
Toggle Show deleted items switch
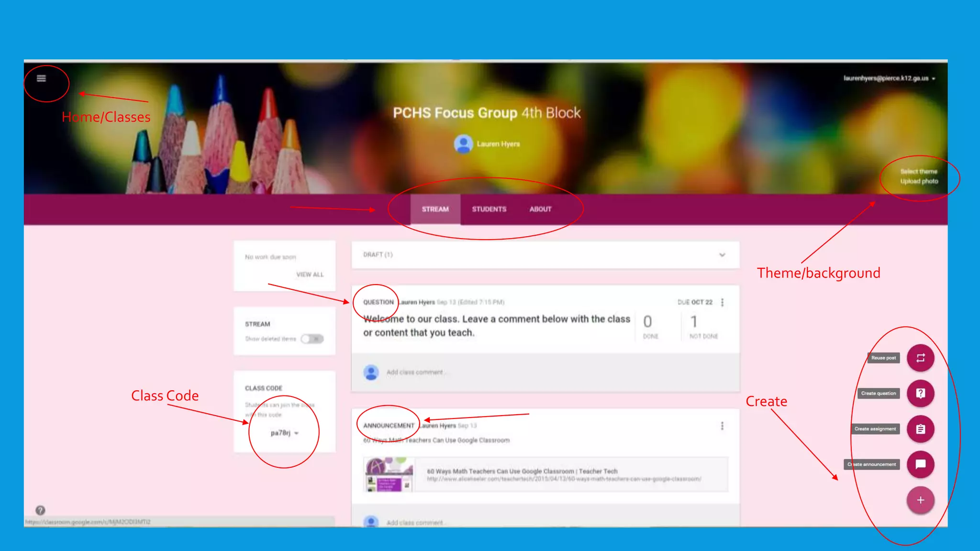312,339
